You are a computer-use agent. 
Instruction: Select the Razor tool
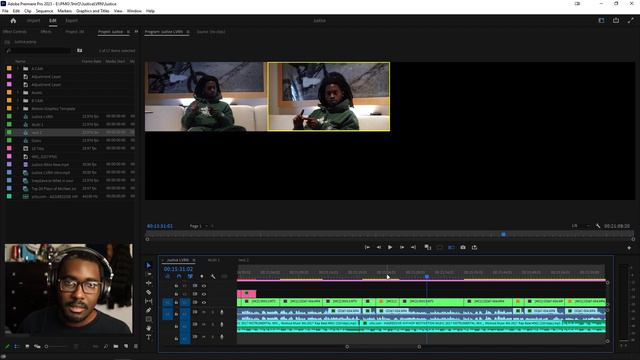pos(149,292)
